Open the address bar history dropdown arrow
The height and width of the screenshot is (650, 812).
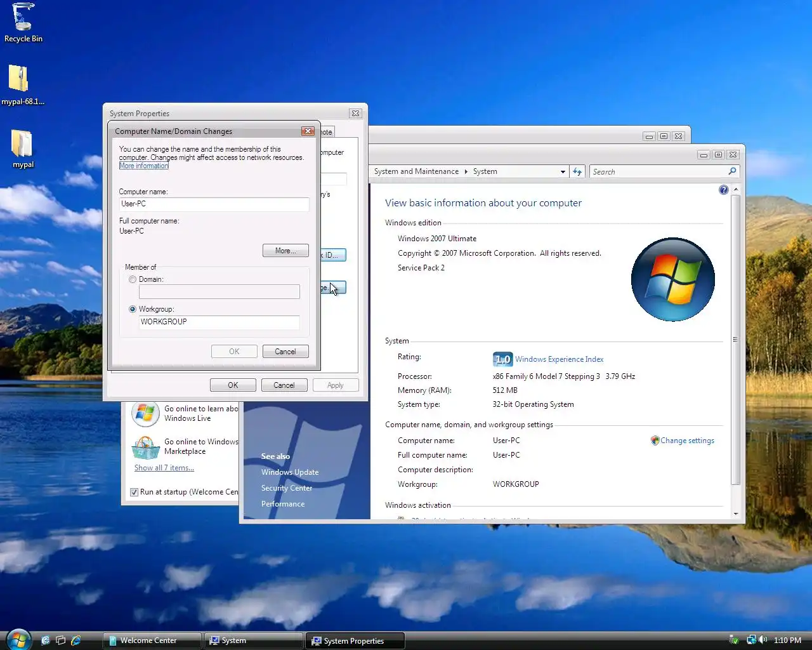[x=563, y=172]
